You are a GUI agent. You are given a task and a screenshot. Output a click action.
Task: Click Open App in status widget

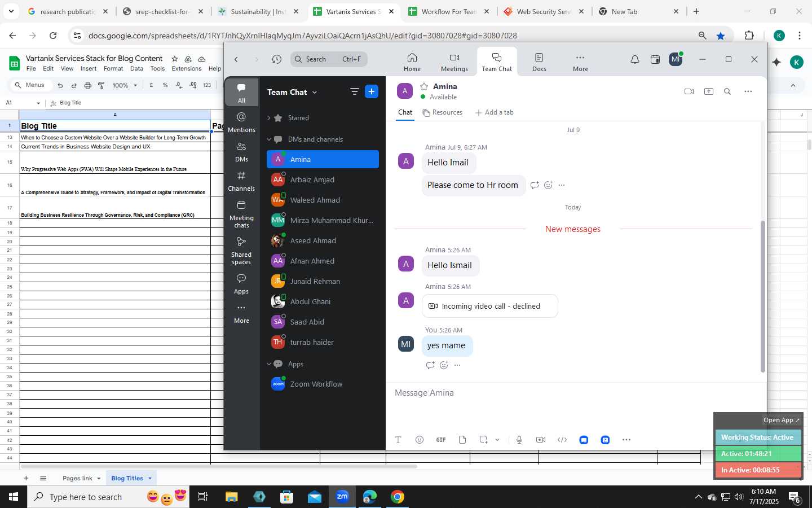[781, 420]
